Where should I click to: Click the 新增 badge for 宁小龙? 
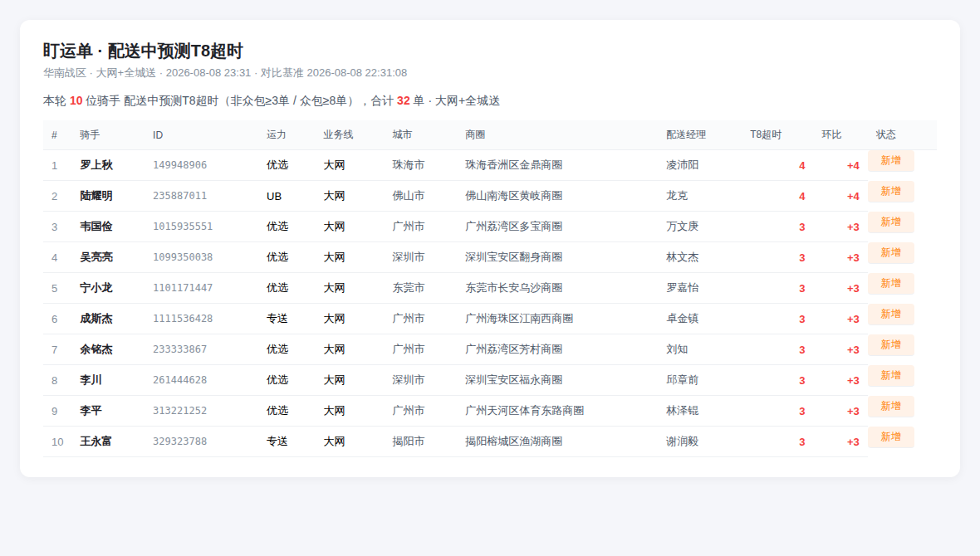coord(890,283)
